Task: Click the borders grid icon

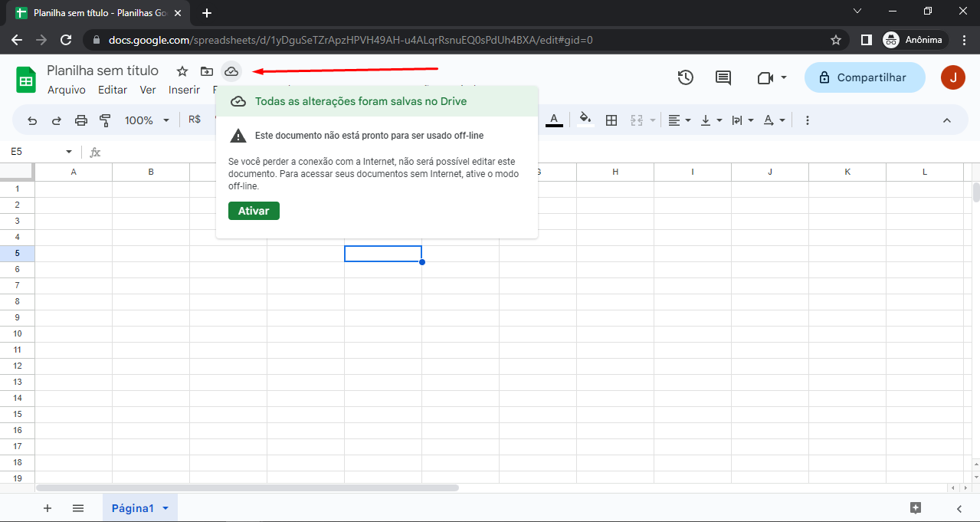Action: pos(611,120)
